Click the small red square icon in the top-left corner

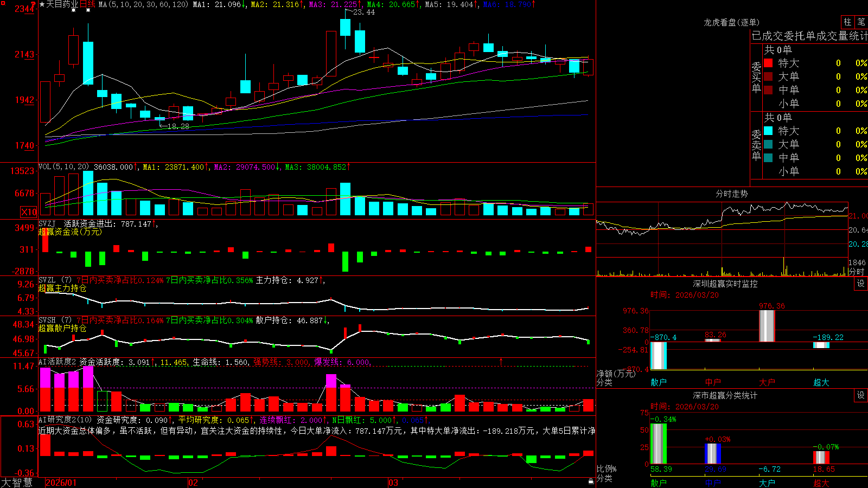click(x=3, y=3)
